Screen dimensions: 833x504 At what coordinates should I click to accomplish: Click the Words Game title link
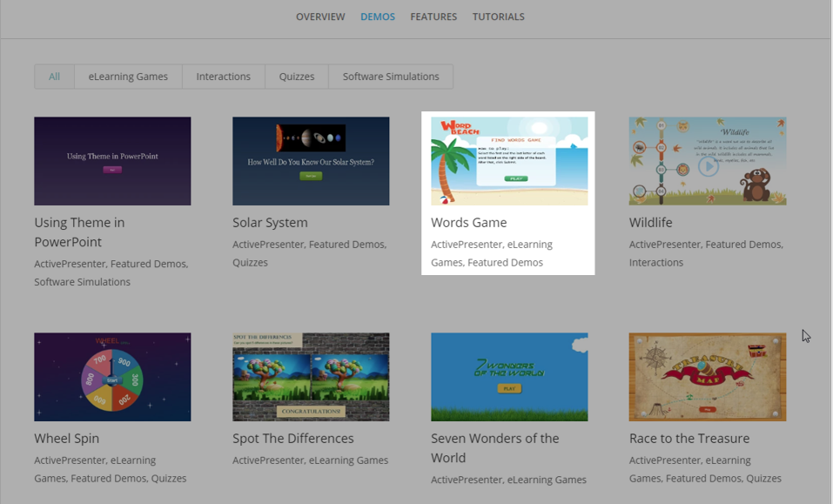[x=468, y=222]
